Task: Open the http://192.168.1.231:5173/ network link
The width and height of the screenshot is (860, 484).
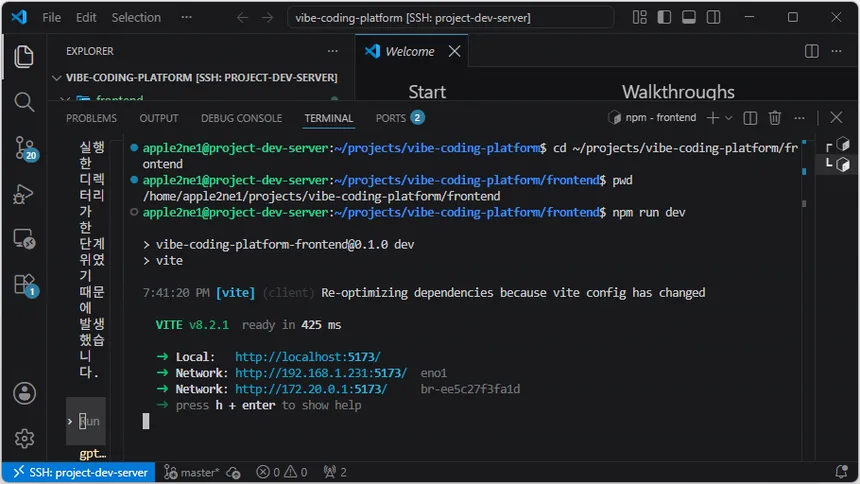Action: coord(321,373)
